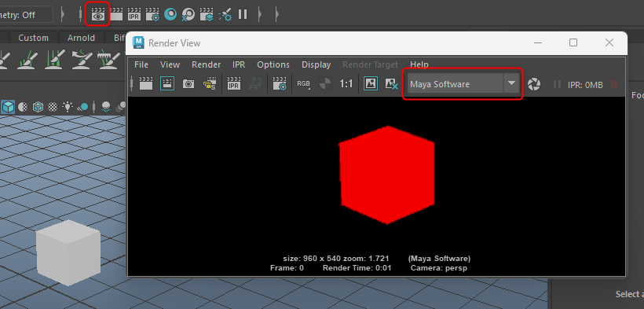
Task: Take a snapshot with the camera icon
Action: point(188,84)
